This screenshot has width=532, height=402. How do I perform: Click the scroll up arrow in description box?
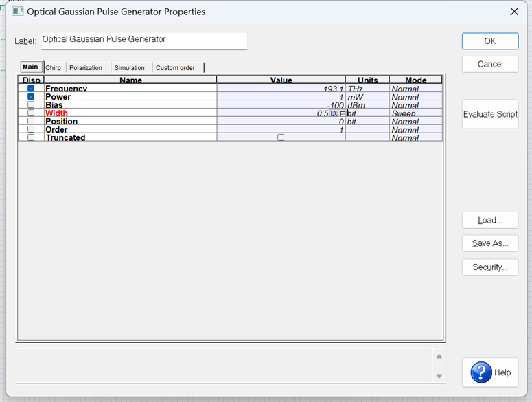tap(439, 356)
